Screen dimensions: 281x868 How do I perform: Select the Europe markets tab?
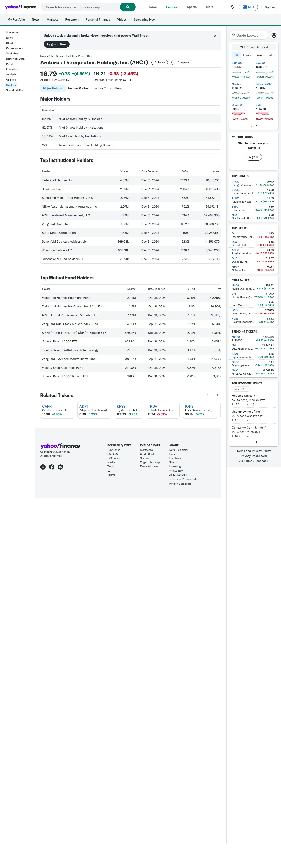(x=248, y=55)
